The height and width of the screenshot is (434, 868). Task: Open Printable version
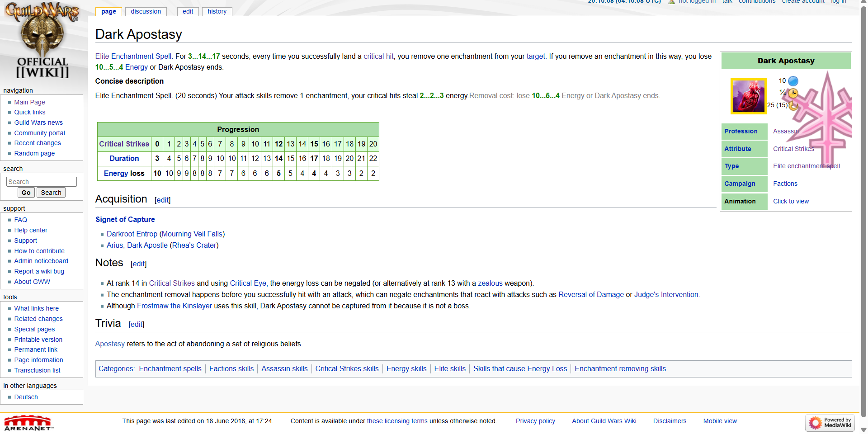click(x=38, y=340)
